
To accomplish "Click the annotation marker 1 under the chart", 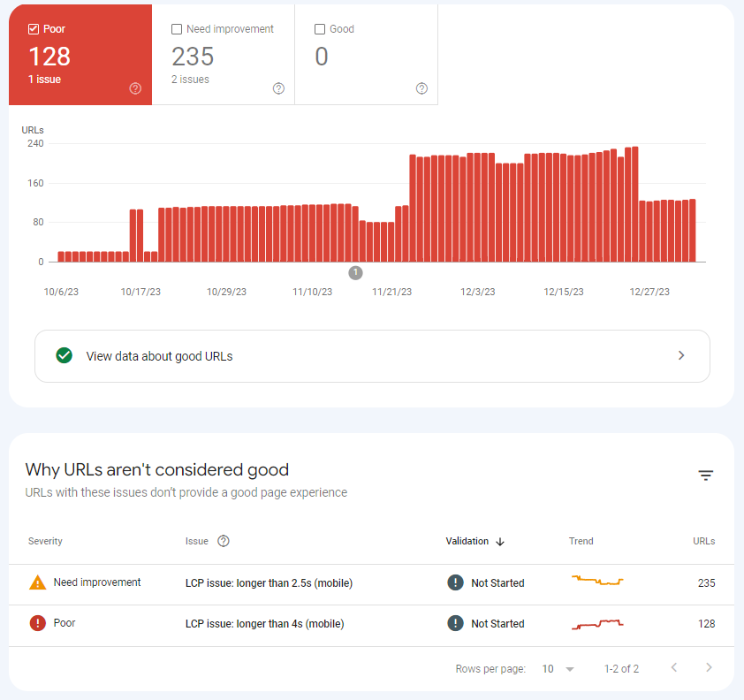I will coord(355,273).
